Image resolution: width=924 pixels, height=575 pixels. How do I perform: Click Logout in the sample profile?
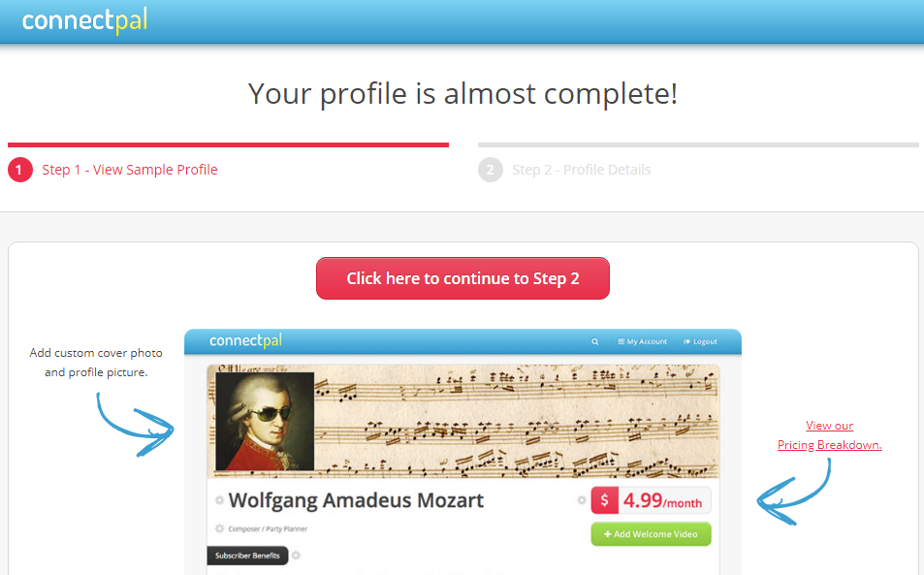tap(700, 341)
